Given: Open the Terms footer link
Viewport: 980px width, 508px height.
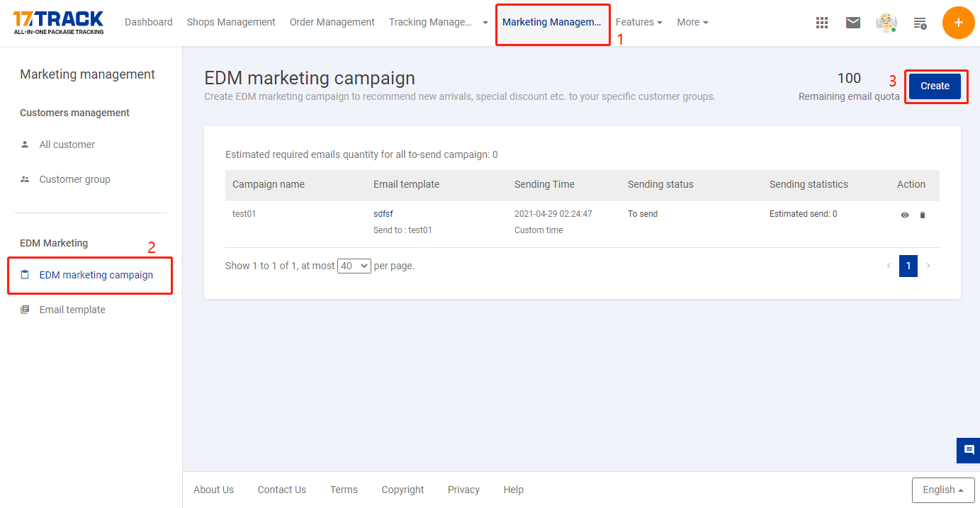Looking at the screenshot, I should pos(344,490).
